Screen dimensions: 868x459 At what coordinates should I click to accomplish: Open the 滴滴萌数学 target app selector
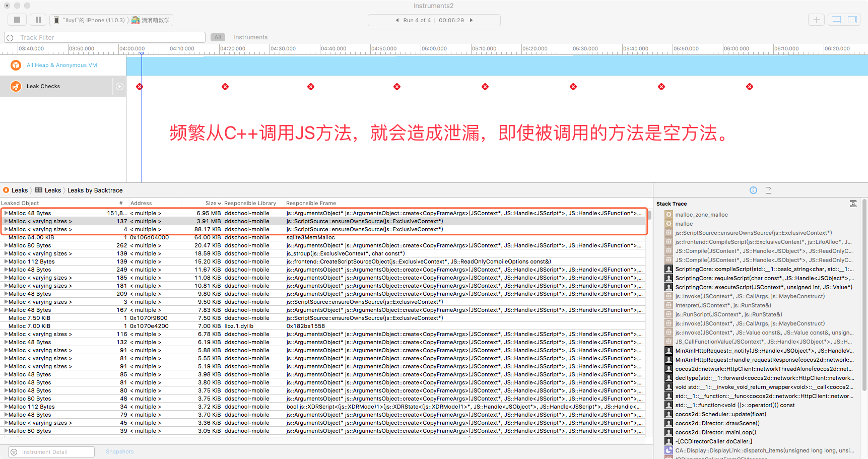pyautogui.click(x=151, y=20)
